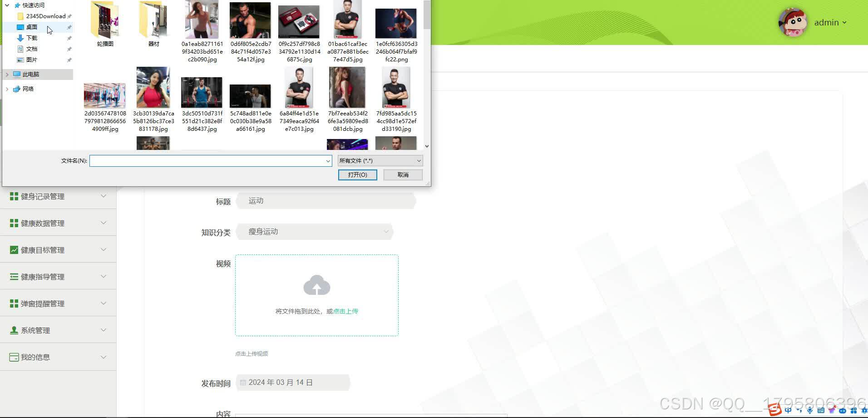The image size is (868, 418).
Task: Toggle chevron beside 我的信息
Action: (x=104, y=357)
